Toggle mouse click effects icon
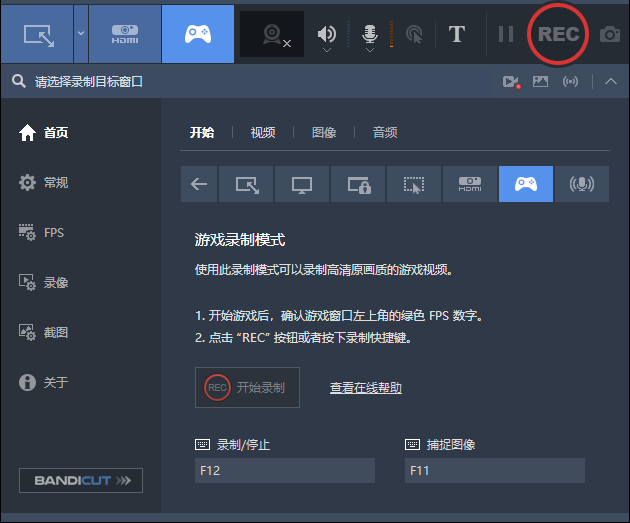This screenshot has width=630, height=523. point(414,34)
